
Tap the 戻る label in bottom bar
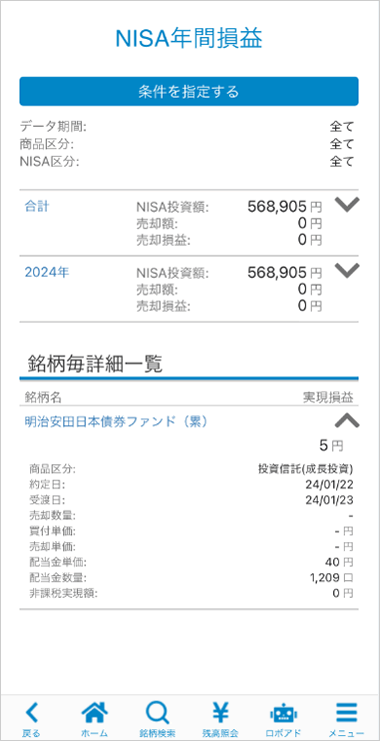pos(32,733)
